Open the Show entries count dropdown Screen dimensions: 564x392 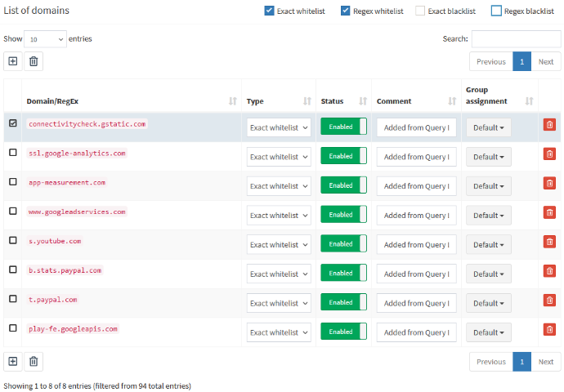pos(45,39)
